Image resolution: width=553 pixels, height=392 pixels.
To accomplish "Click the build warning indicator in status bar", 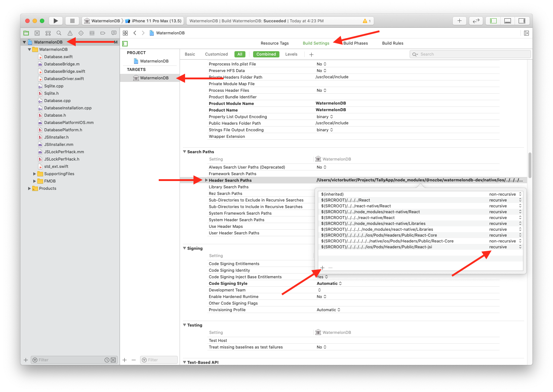I will tap(366, 21).
